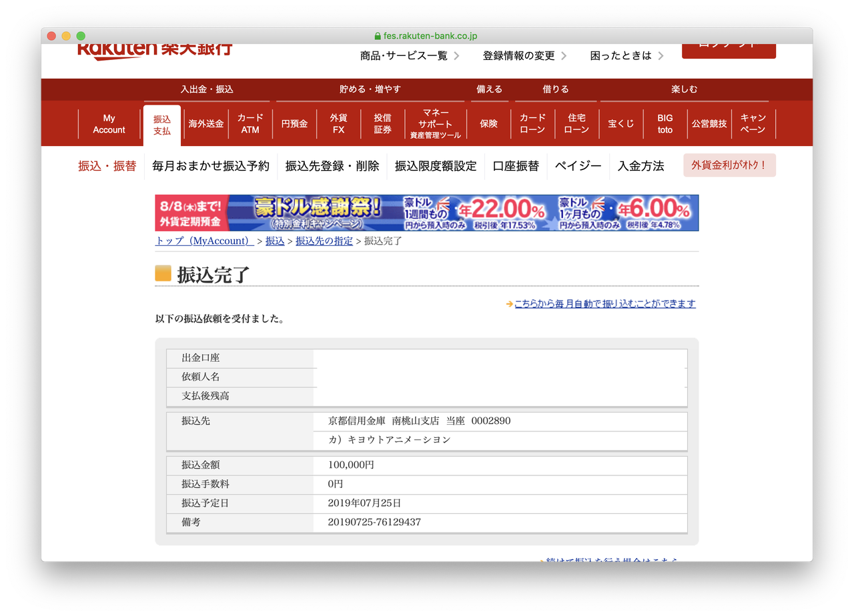
Task: Open the ペイジー submenu item
Action: click(578, 166)
